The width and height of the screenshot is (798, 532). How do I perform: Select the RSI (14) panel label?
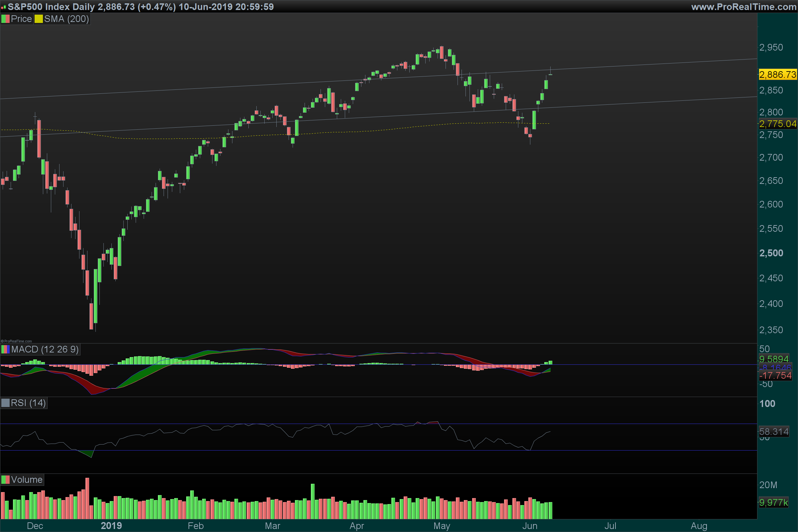[x=28, y=403]
